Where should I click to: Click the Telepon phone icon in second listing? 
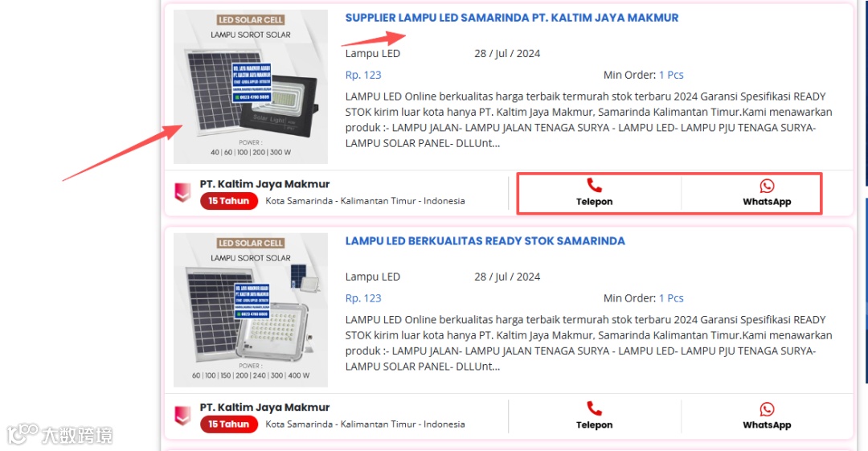594,408
